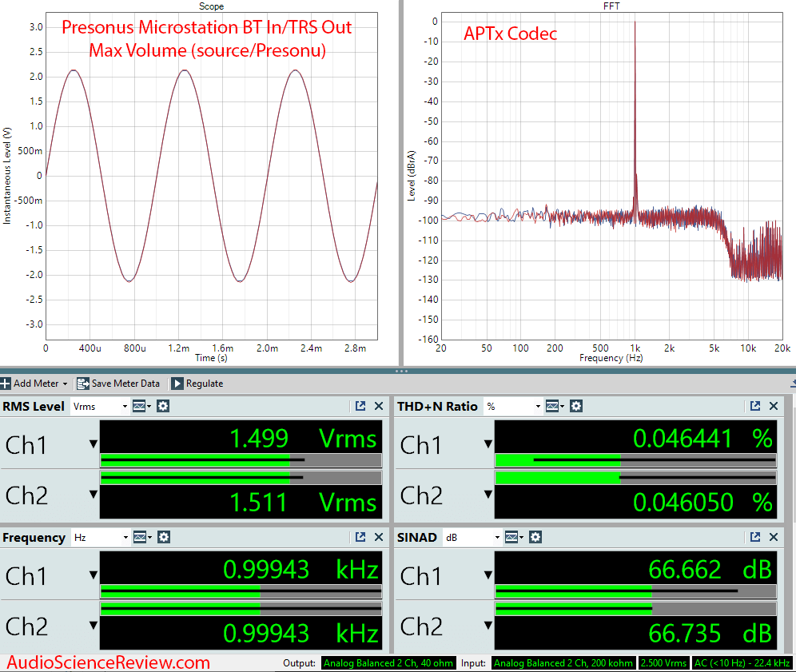Click the FFT graph title

coord(611,6)
